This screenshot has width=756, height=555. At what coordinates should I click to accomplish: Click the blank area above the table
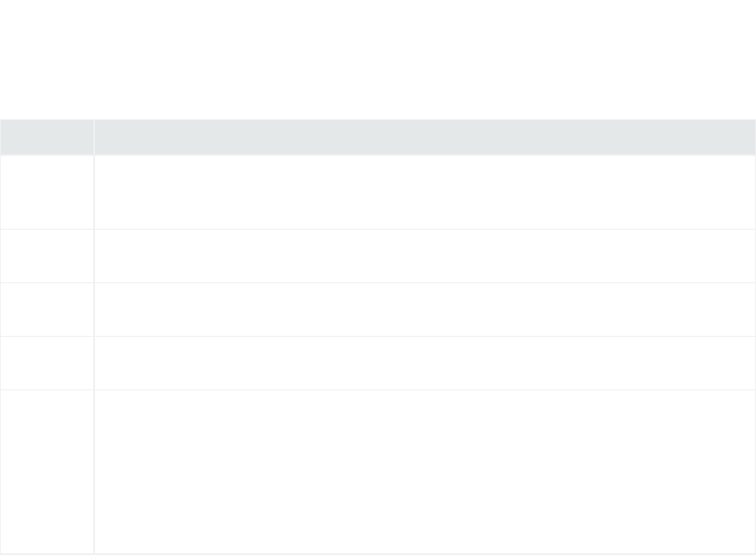378,57
